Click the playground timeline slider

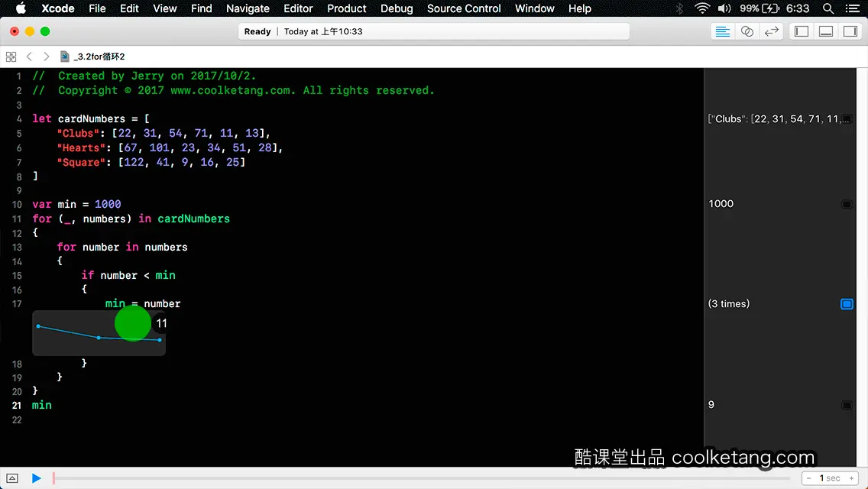[x=422, y=478]
